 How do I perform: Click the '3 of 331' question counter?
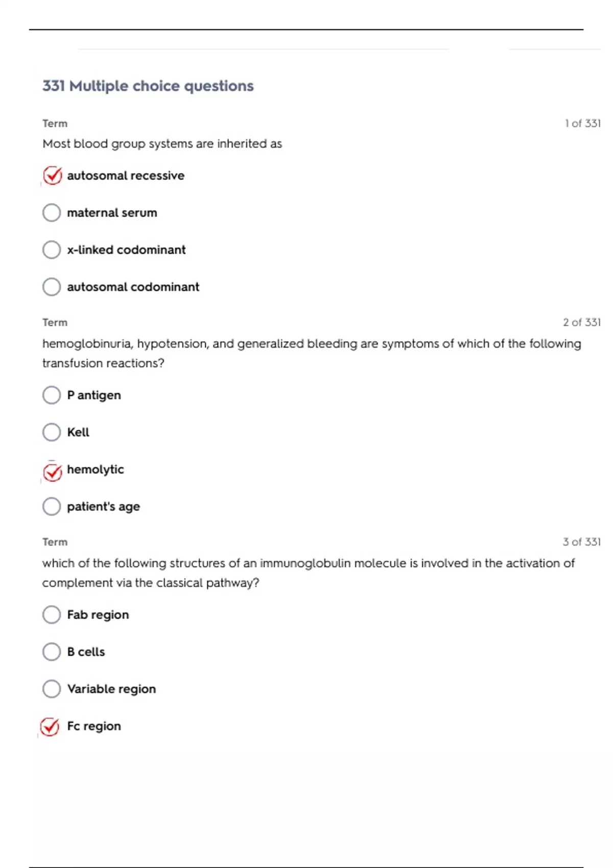[x=581, y=542]
